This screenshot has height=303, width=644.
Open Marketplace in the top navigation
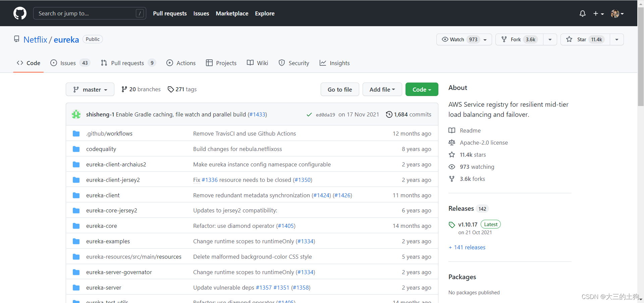click(232, 13)
